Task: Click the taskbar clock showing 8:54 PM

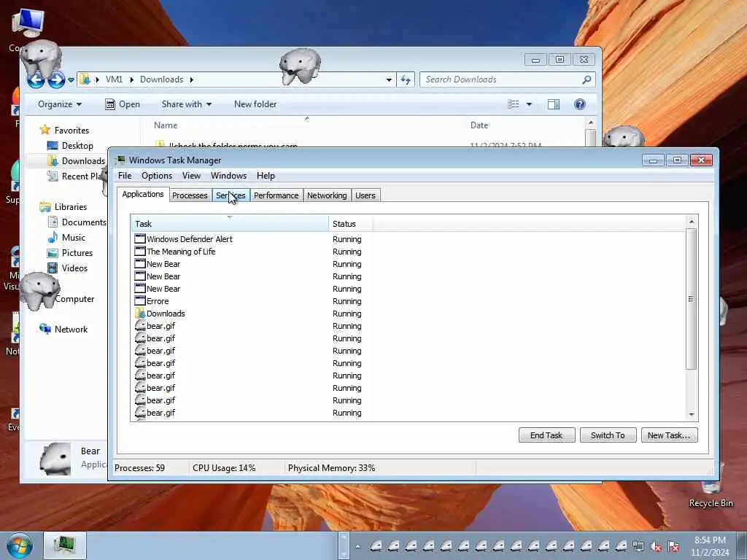Action: tap(710, 545)
